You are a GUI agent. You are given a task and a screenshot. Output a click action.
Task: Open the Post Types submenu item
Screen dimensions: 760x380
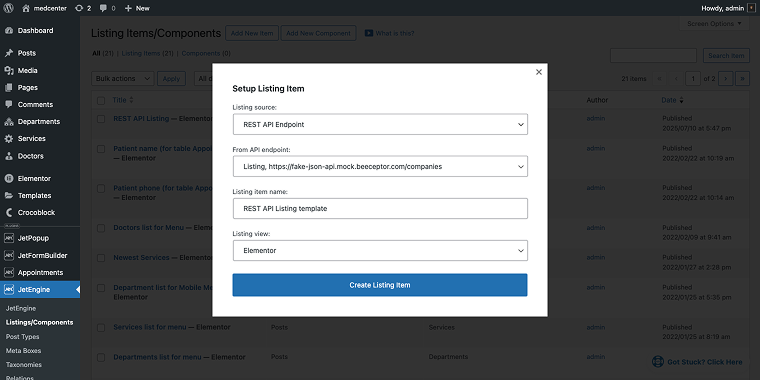(23, 336)
